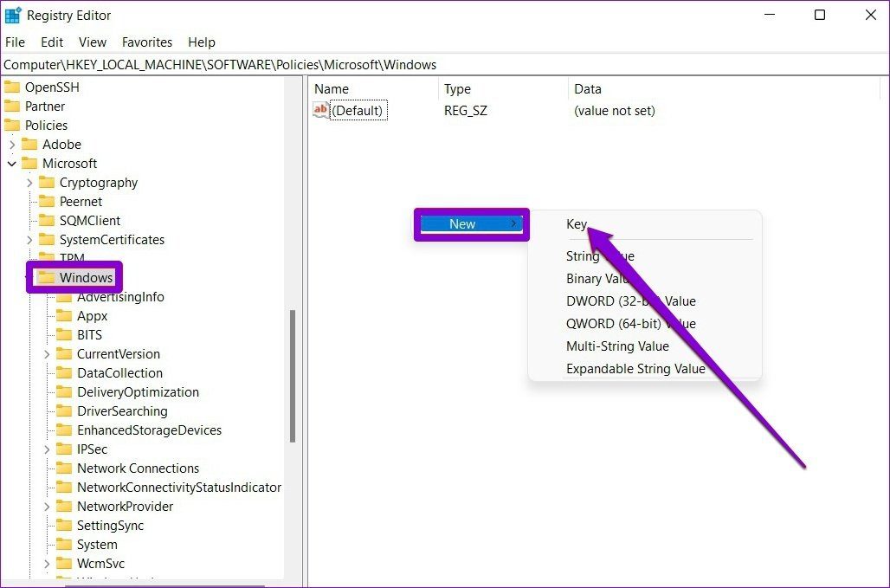Collapse the Microsoft key
890x588 pixels.
coord(12,164)
